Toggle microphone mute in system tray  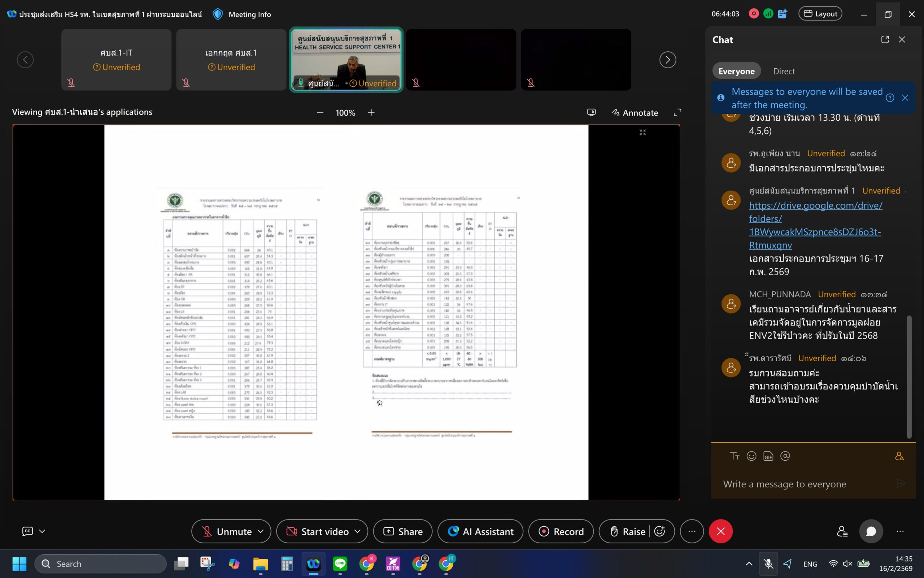point(768,564)
